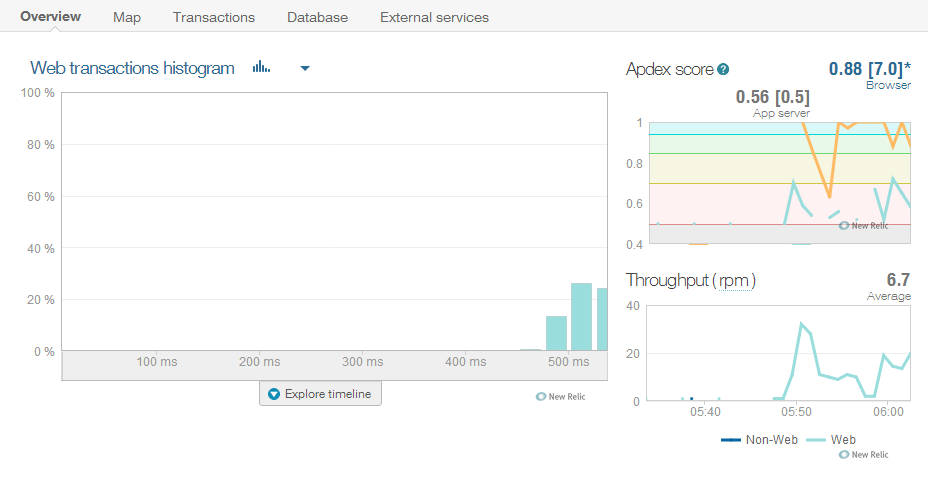Viewport: 928px width, 489px height.
Task: Select the 6.7 average throughput value
Action: coord(898,279)
